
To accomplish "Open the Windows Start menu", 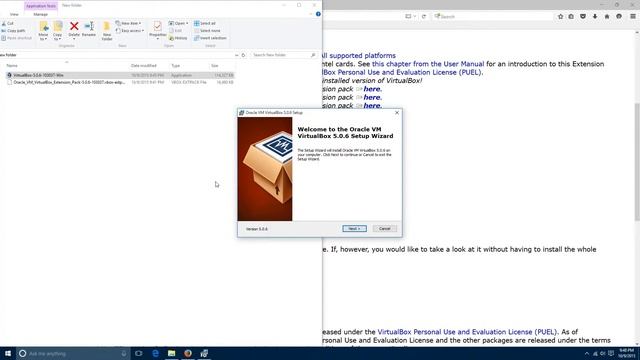I will 8,353.
